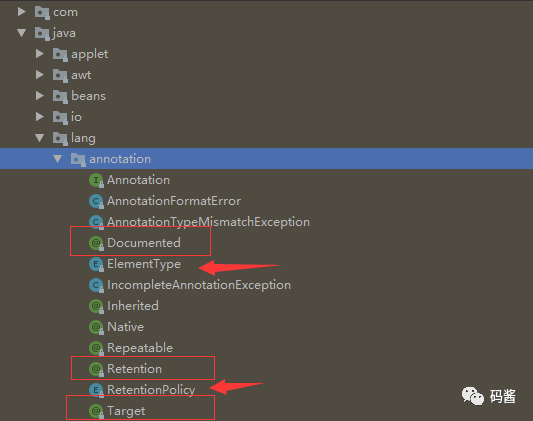The height and width of the screenshot is (421, 533).
Task: Expand the com package node
Action: coord(22,12)
